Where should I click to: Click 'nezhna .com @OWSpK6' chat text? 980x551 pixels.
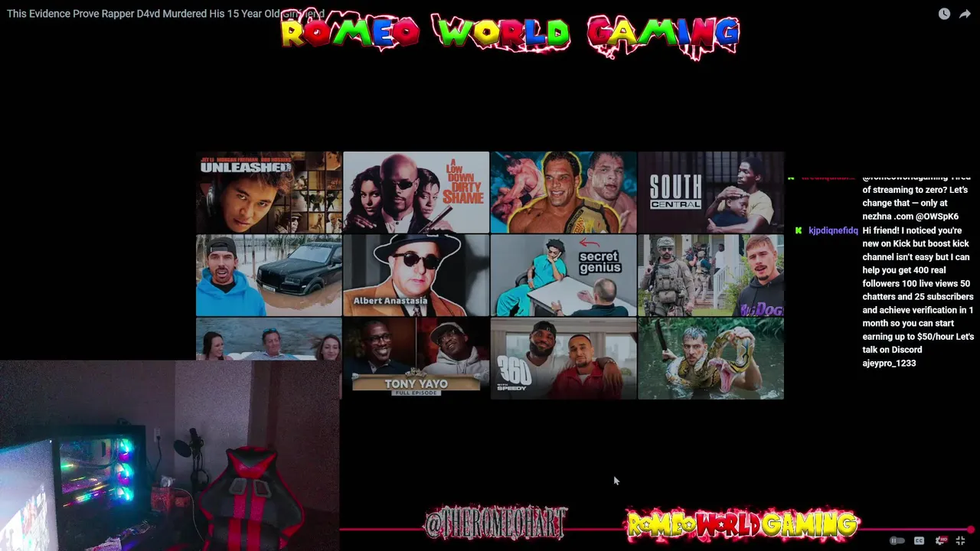click(910, 217)
